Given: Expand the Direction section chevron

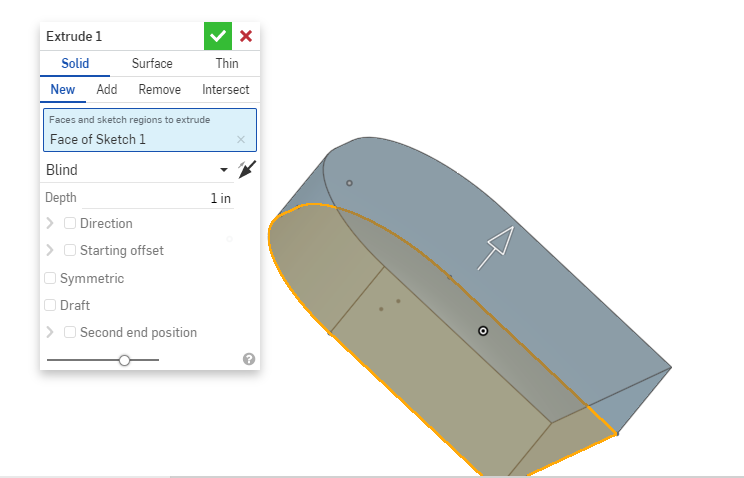Looking at the screenshot, I should point(50,223).
